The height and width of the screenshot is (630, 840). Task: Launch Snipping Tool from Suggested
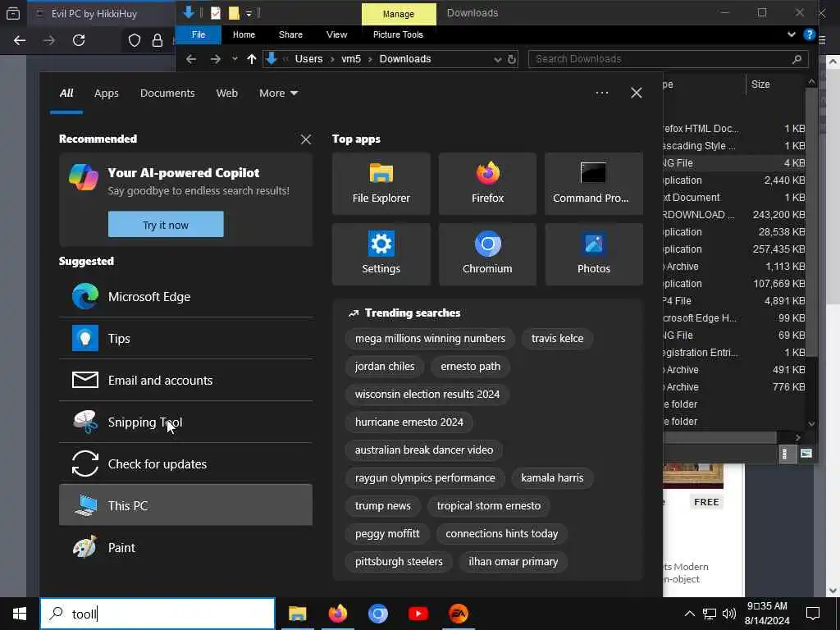(185, 422)
